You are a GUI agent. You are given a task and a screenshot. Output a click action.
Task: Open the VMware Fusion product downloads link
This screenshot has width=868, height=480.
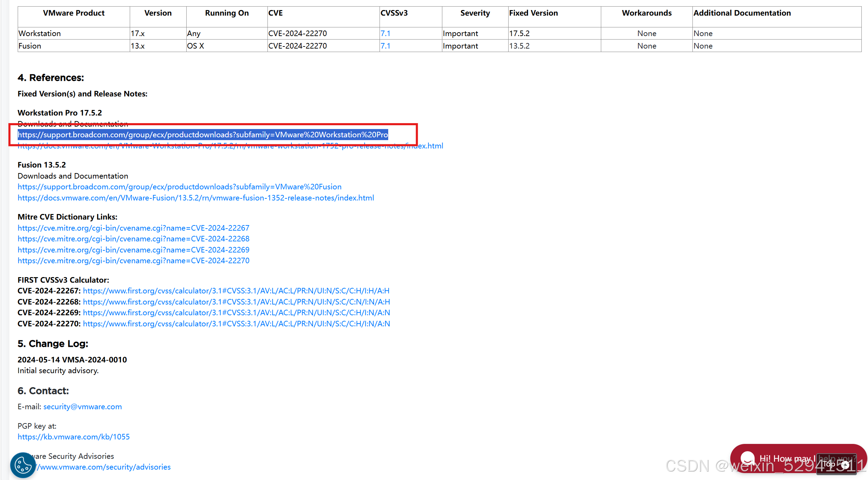click(179, 187)
